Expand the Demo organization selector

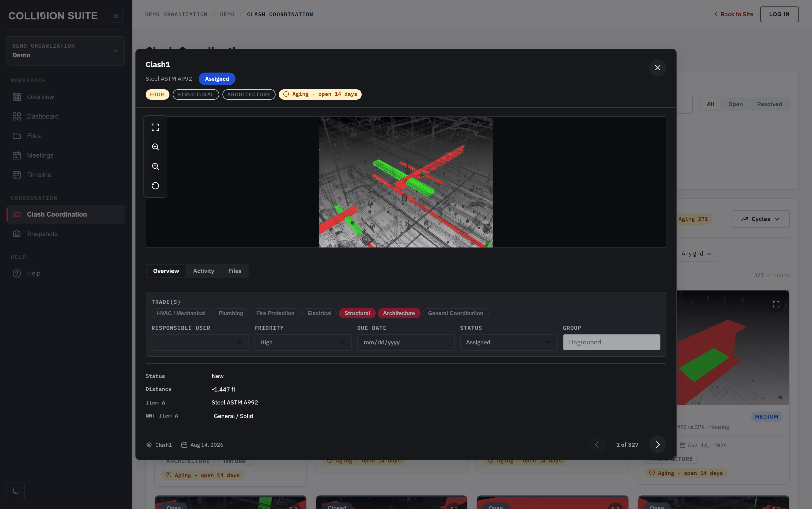click(66, 51)
